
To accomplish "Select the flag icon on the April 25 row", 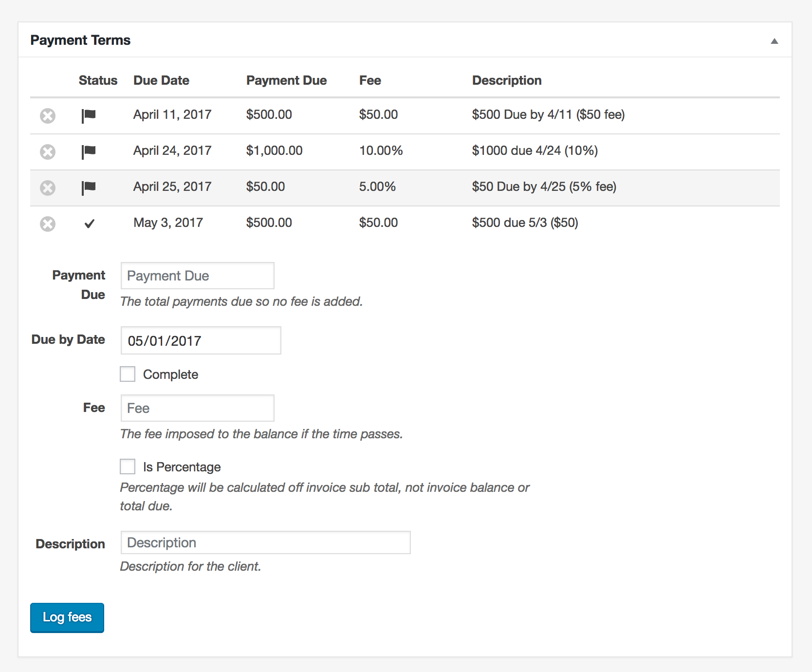I will tap(89, 187).
